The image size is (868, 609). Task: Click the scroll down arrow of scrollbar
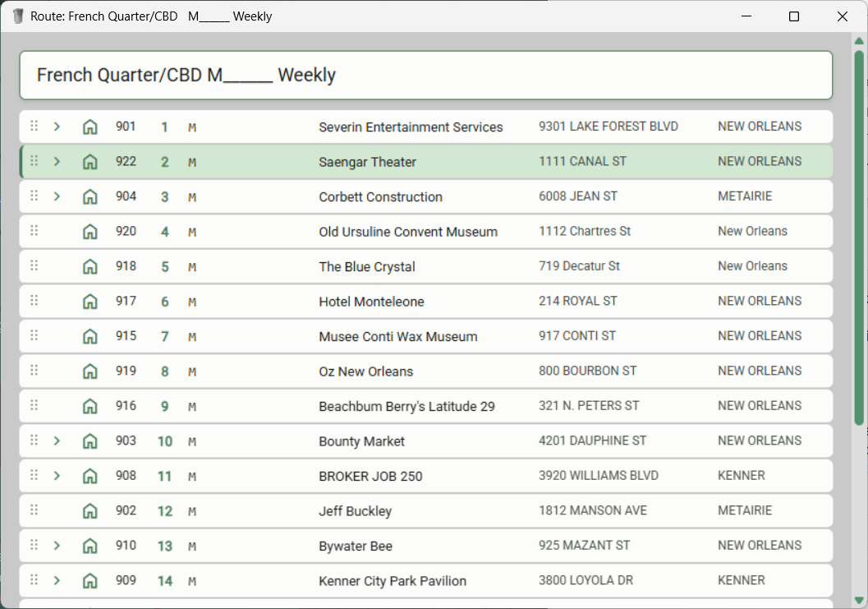tap(859, 600)
